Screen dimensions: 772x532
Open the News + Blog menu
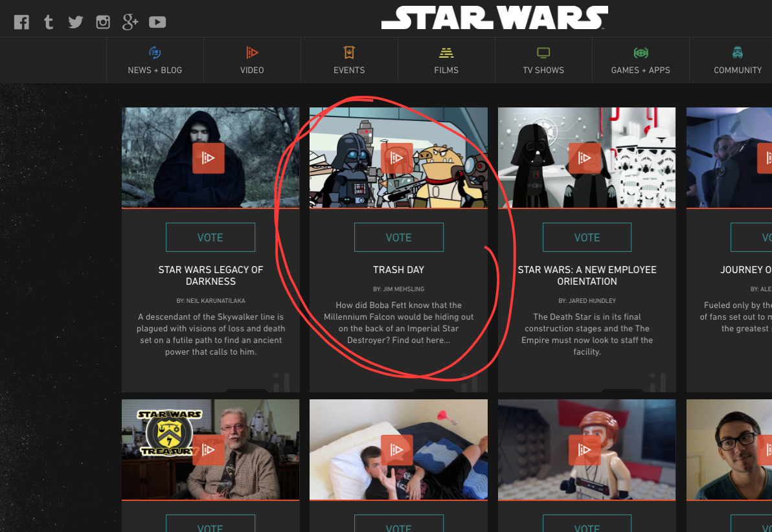[155, 60]
